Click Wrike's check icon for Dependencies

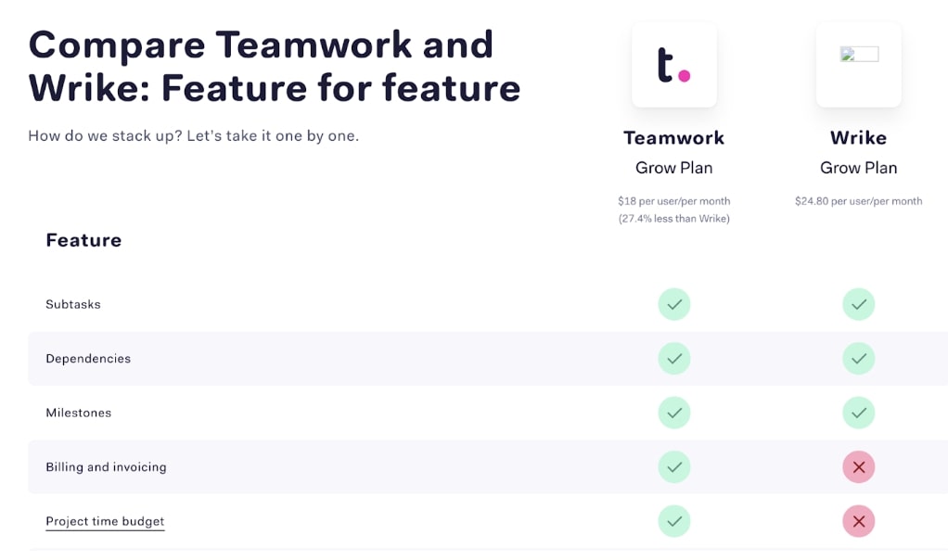tap(859, 359)
